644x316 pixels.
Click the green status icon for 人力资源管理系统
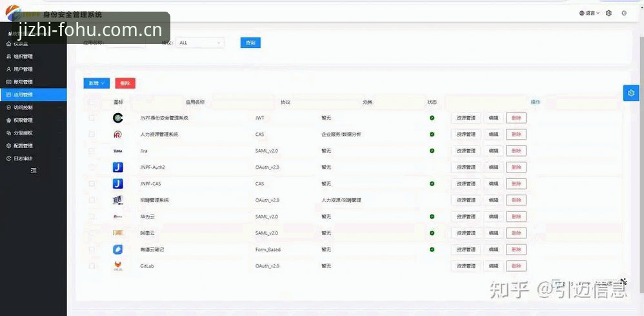pyautogui.click(x=432, y=134)
